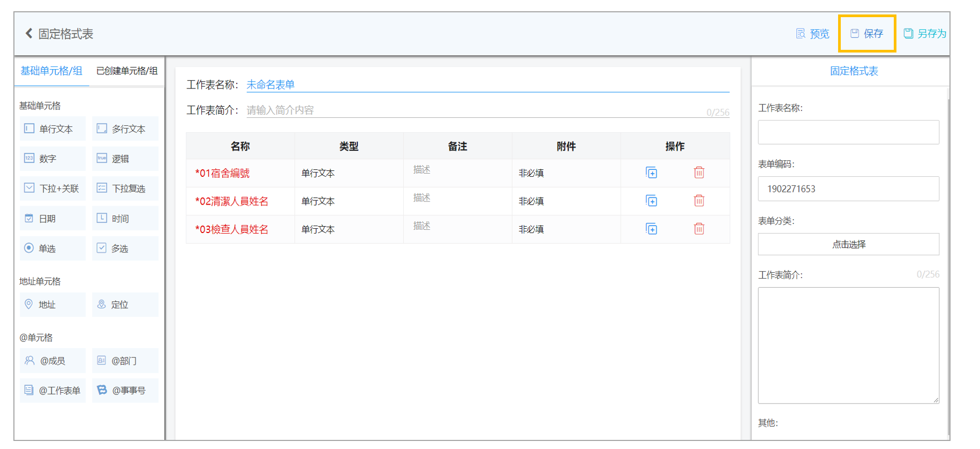Click the right panel 工作表名称 input box
The width and height of the screenshot is (980, 449).
[x=848, y=132]
